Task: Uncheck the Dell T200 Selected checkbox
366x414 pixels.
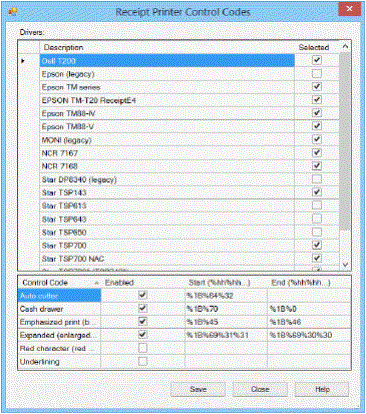Action: point(317,60)
